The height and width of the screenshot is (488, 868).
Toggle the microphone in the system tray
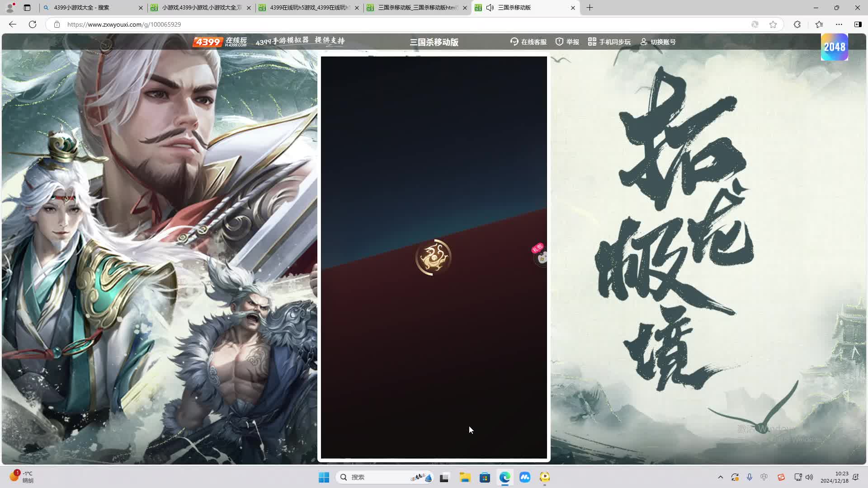pyautogui.click(x=750, y=477)
